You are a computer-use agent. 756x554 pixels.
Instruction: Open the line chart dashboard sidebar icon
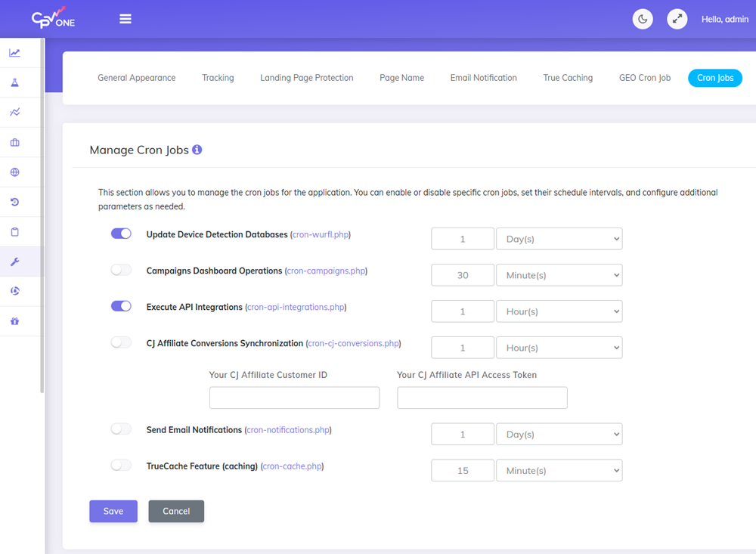click(15, 53)
